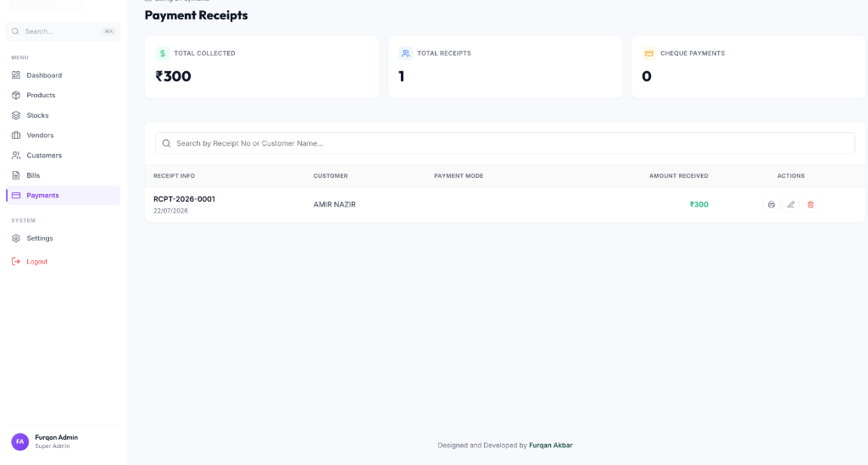Image resolution: width=868 pixels, height=465 pixels.
Task: Click the Amount Received column header
Action: pos(679,176)
